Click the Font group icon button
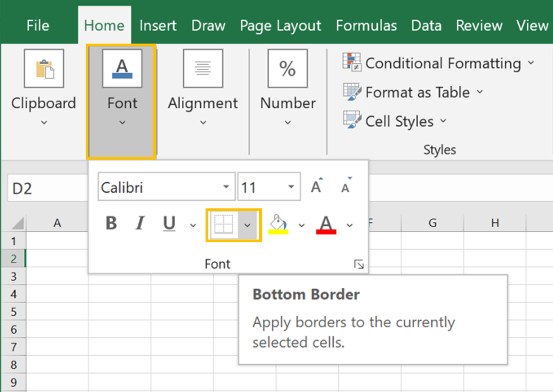553x392 pixels. (x=122, y=69)
